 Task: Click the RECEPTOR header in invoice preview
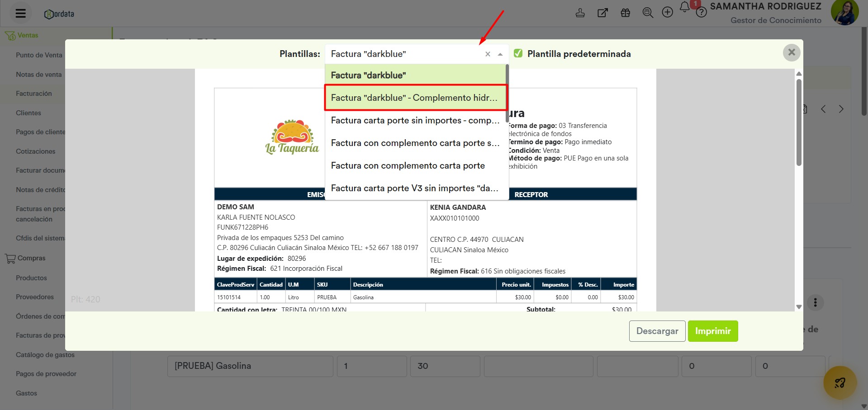[531, 195]
